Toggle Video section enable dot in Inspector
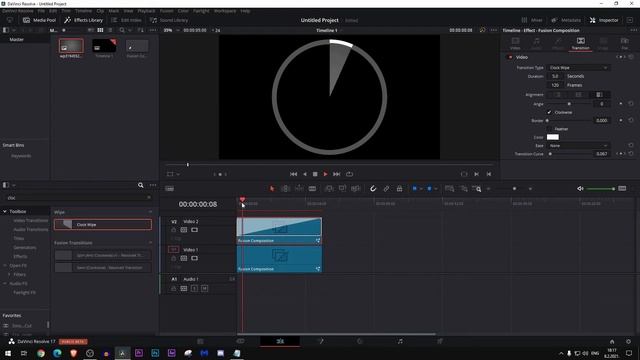 (510, 57)
